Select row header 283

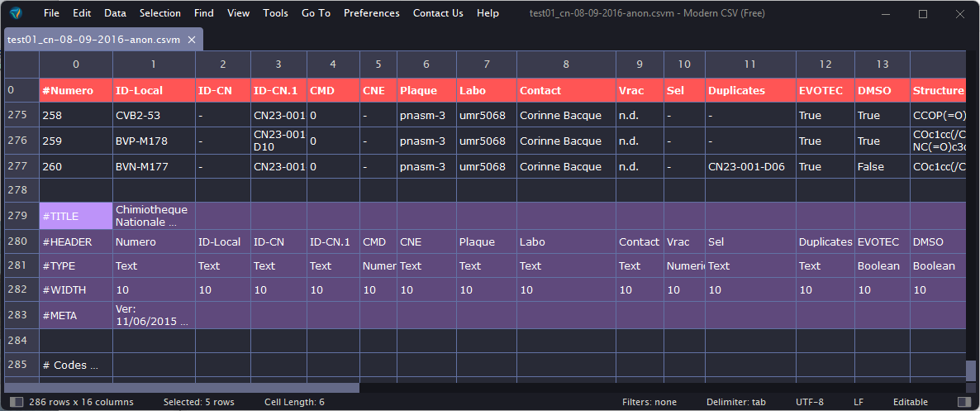tap(21, 315)
